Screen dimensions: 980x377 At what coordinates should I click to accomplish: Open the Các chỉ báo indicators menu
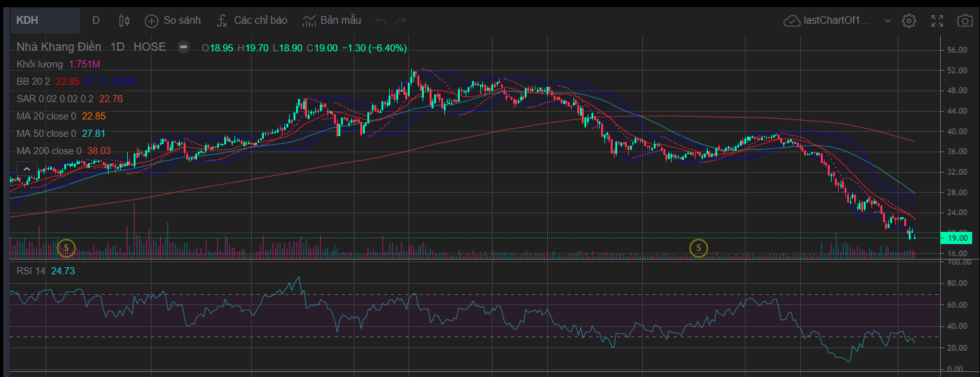pos(252,21)
